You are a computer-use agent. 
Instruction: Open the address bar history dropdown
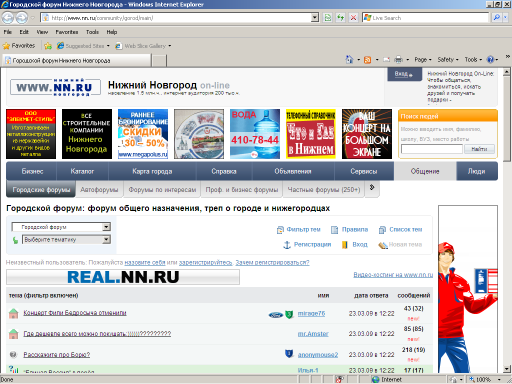pyautogui.click(x=315, y=18)
